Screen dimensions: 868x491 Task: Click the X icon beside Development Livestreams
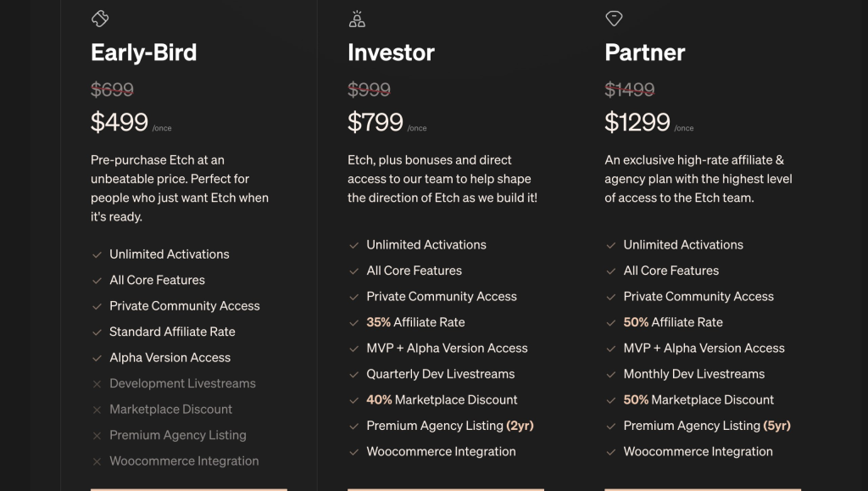click(x=97, y=384)
